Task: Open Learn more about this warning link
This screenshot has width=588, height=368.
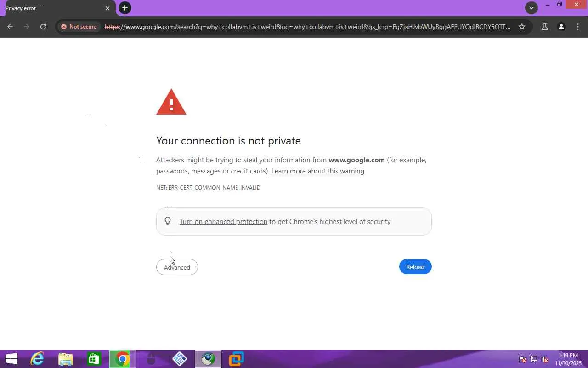Action: [318, 171]
